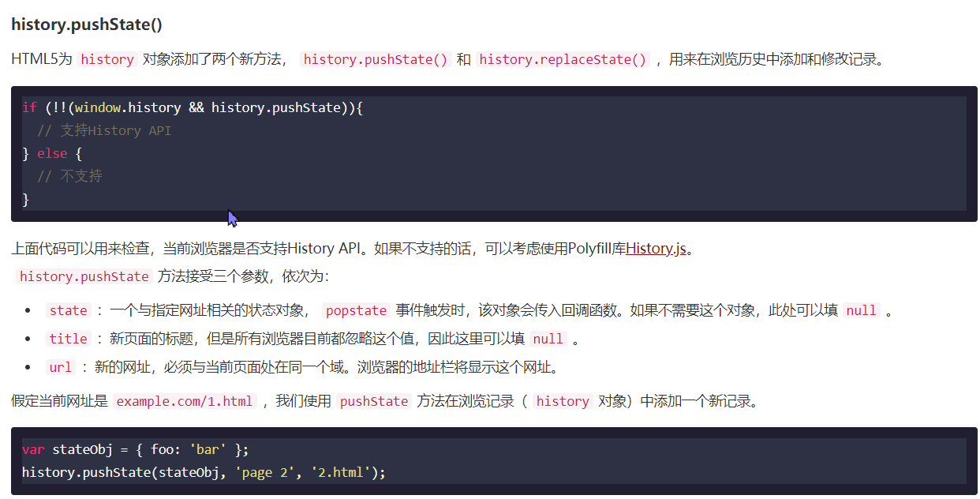
Task: Select the url parameter code span
Action: tap(62, 367)
